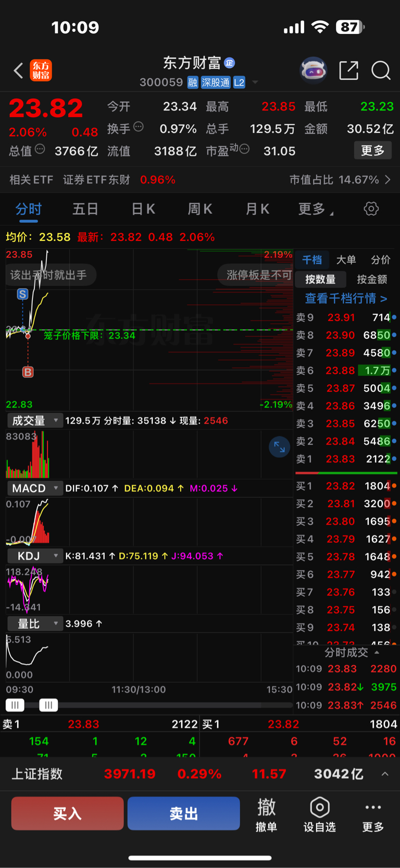This screenshot has height=868, width=400.
Task: Select the 卖9 23.91 order row
Action: 346,317
